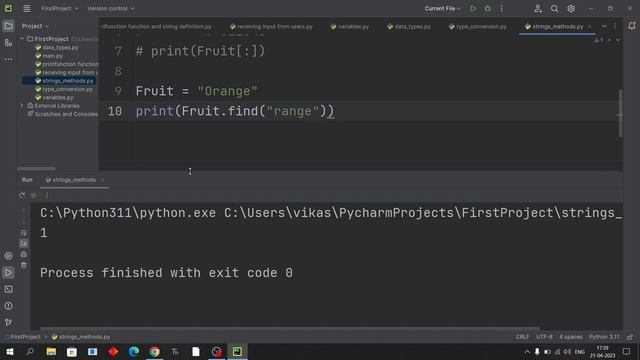Go to next highlighted error arrow
Screen dimensions: 640x360
click(x=618, y=40)
